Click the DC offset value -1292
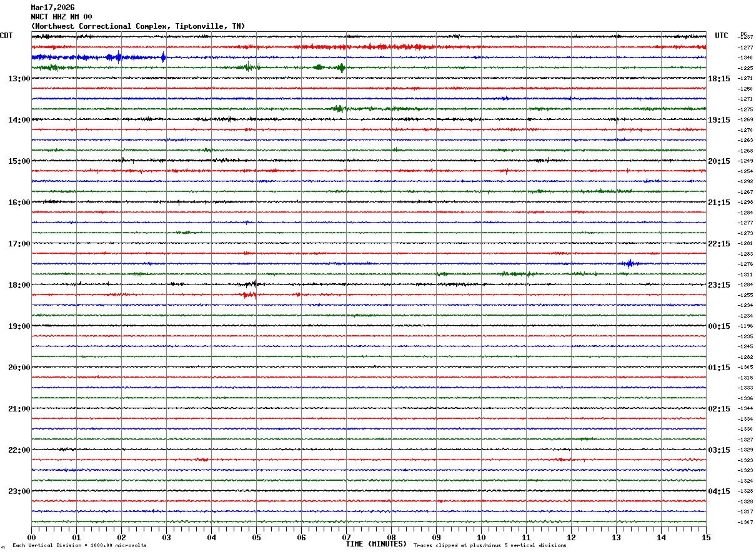This screenshot has height=554, width=756. (745, 182)
